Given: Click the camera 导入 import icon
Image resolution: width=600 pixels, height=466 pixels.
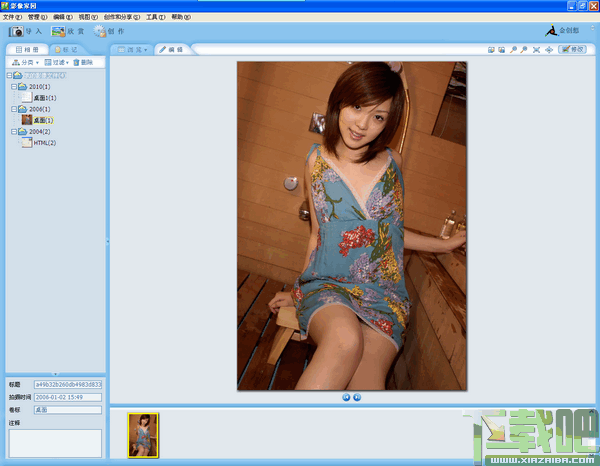Looking at the screenshot, I should click(16, 31).
